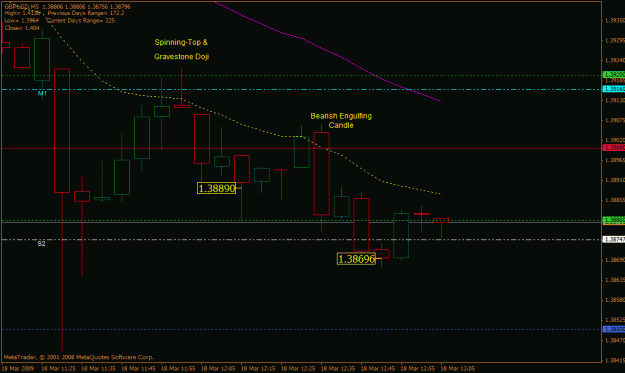Click the '18 Mar 12:05' time axis label

point(218,369)
